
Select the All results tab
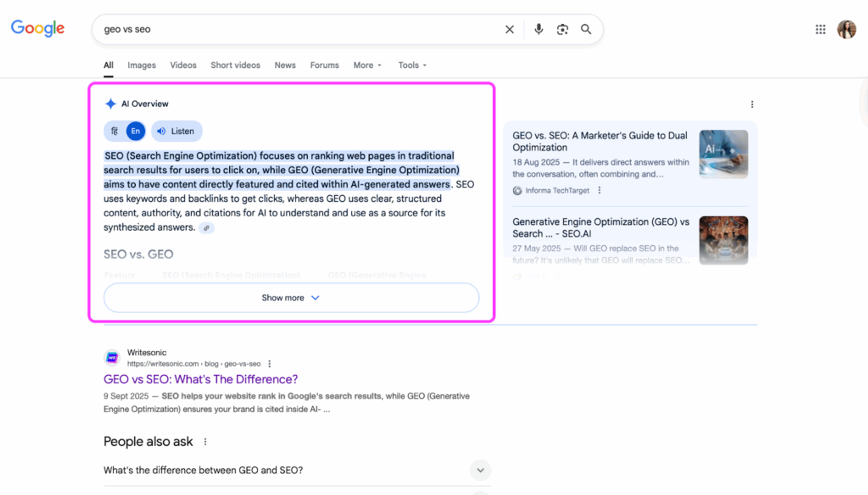tap(108, 65)
